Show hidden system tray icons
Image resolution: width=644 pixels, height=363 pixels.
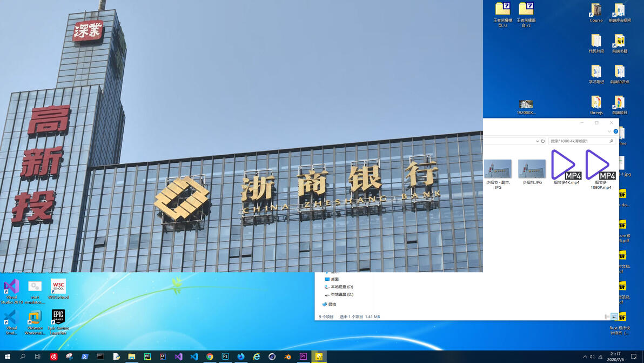(x=585, y=357)
